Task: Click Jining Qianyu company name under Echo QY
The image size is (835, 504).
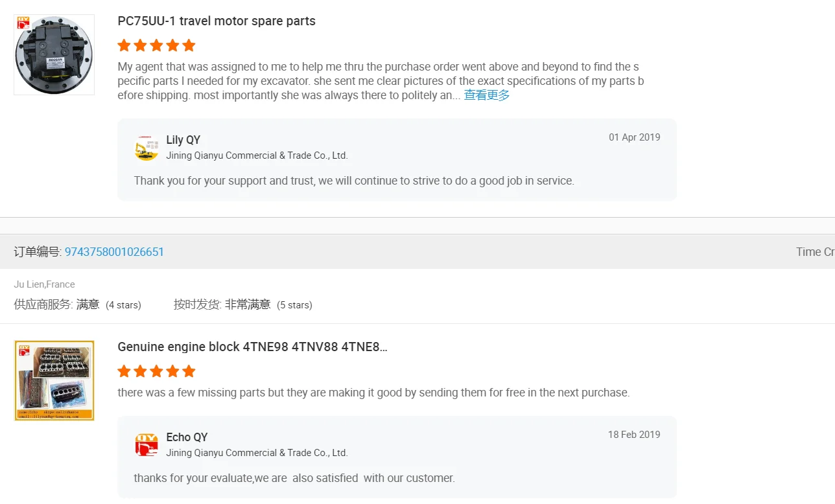Action: pyautogui.click(x=257, y=453)
